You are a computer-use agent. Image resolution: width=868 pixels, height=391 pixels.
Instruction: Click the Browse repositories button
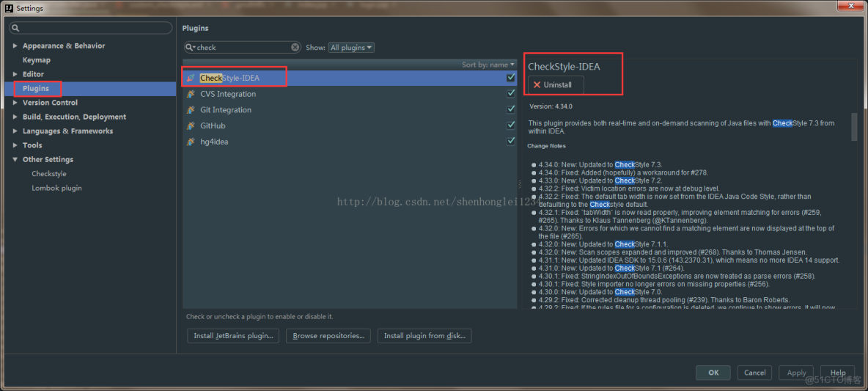tap(328, 336)
